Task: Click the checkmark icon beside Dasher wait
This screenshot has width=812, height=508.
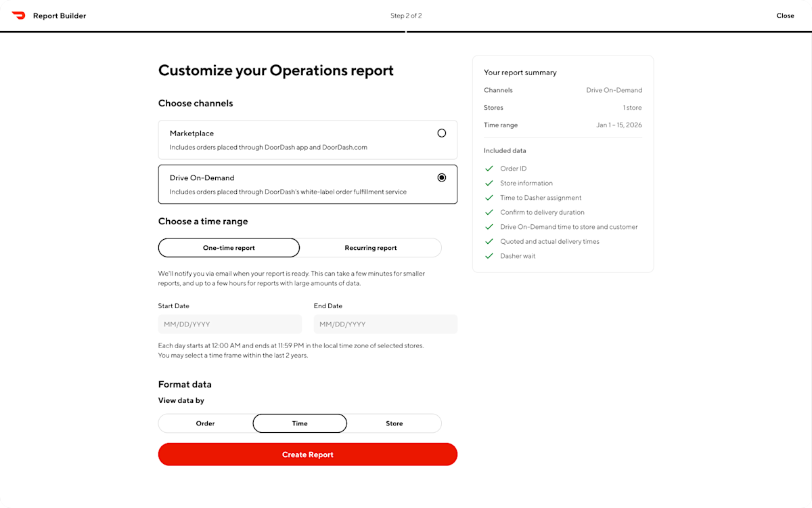Action: [489, 256]
